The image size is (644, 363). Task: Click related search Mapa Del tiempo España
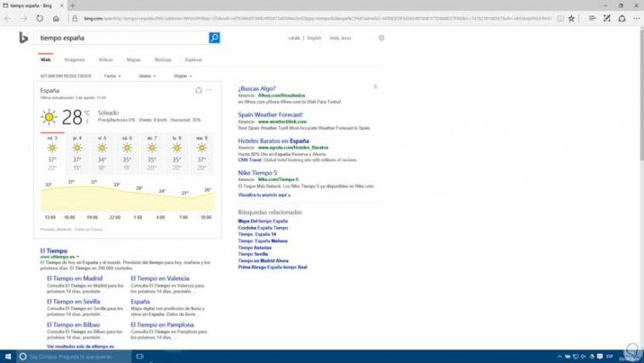(263, 221)
